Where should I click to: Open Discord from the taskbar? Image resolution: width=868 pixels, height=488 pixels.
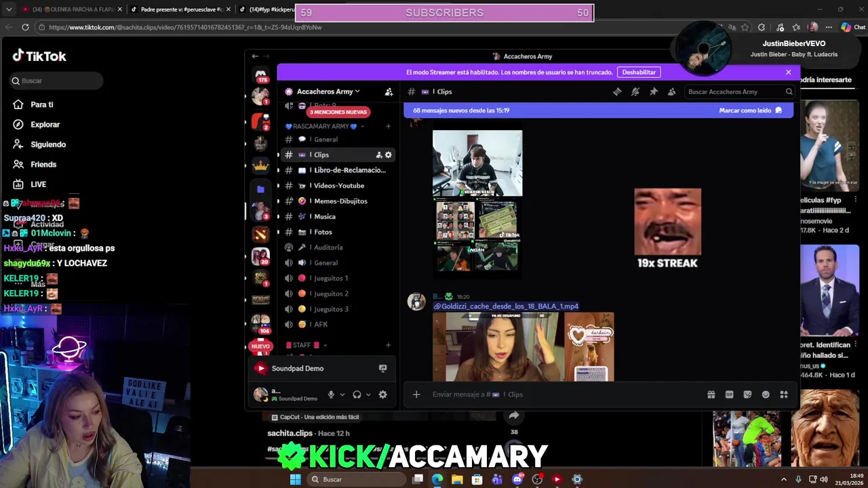click(517, 479)
